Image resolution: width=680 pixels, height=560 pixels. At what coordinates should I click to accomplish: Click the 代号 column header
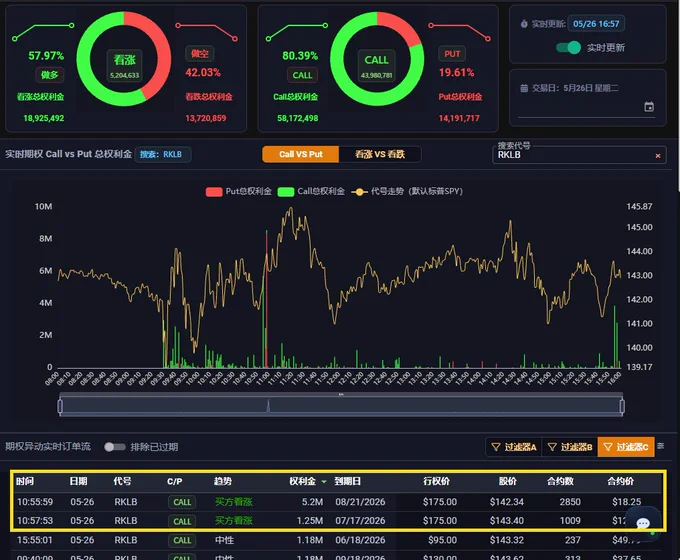(x=122, y=481)
